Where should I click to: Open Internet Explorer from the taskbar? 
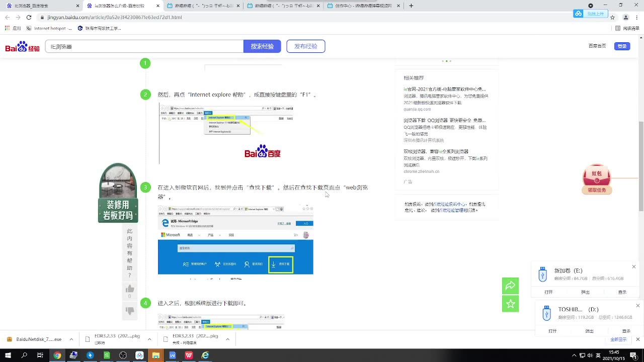(205, 355)
